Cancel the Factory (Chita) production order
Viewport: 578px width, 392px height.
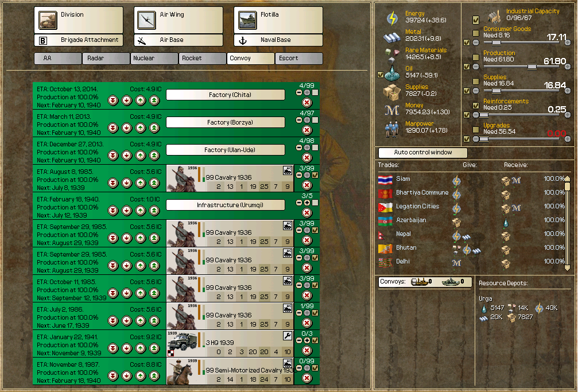[307, 103]
